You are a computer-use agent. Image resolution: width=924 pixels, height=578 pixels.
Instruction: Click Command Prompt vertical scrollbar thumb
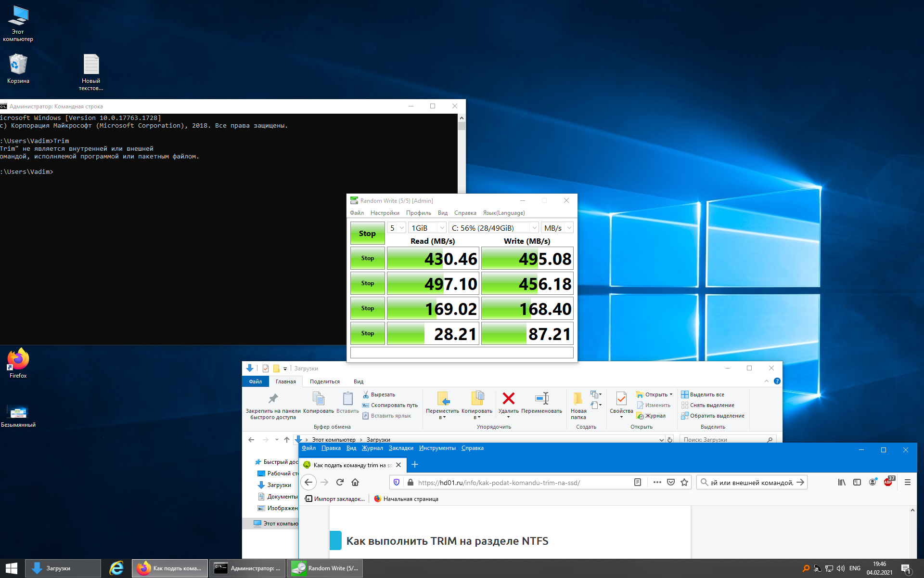(462, 126)
